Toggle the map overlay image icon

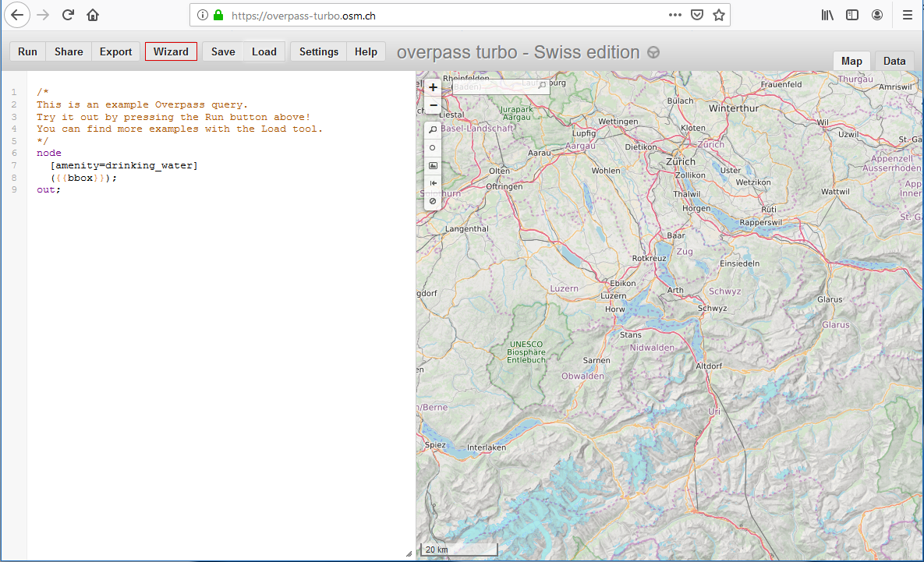point(433,165)
